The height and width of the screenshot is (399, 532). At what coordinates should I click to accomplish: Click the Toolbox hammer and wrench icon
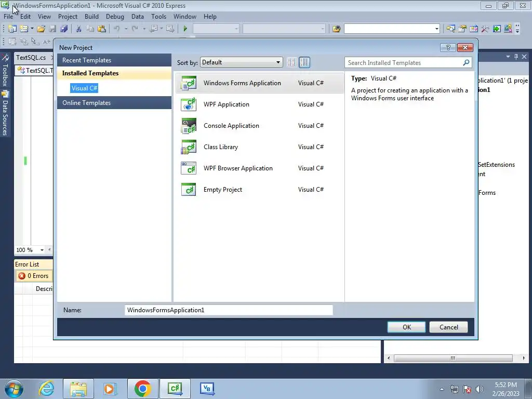[x=485, y=29]
